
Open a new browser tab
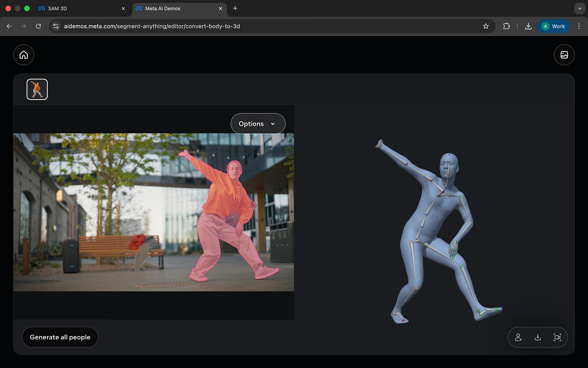click(235, 8)
